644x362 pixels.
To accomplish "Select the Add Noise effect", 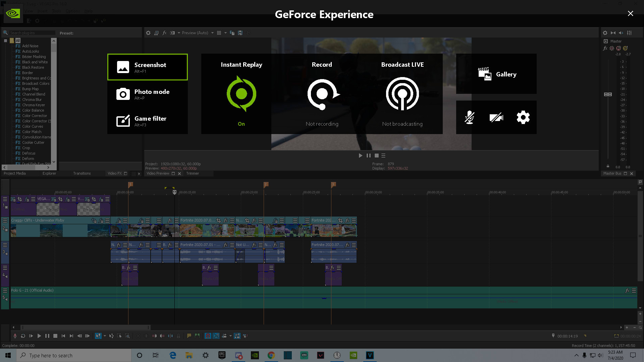I will 30,46.
